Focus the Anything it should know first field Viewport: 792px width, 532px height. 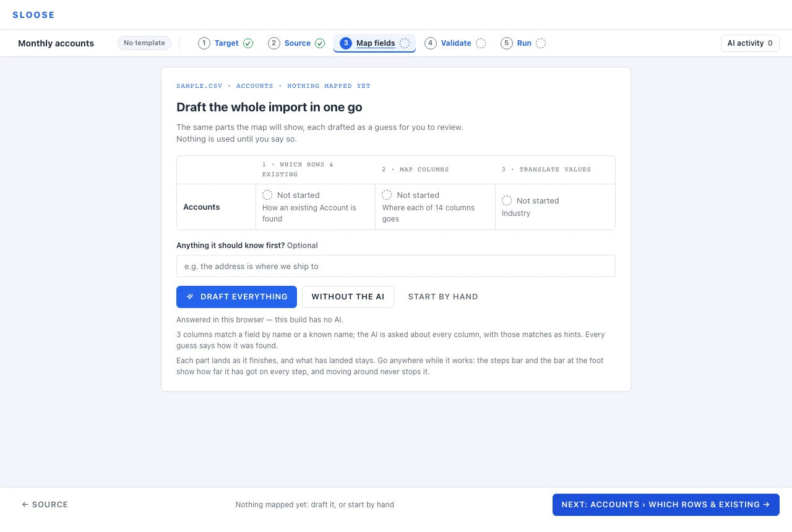[x=396, y=266]
